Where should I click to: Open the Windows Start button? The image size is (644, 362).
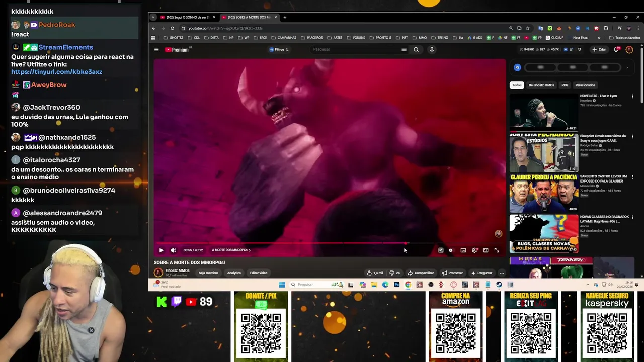282,285
